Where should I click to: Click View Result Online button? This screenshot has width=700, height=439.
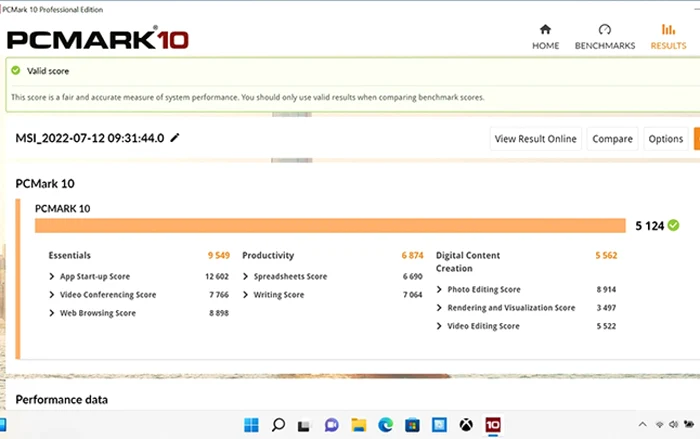[x=535, y=139]
